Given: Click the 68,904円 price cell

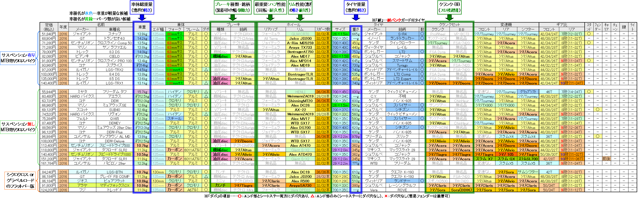Looking at the screenshot, I should coord(49,38).
